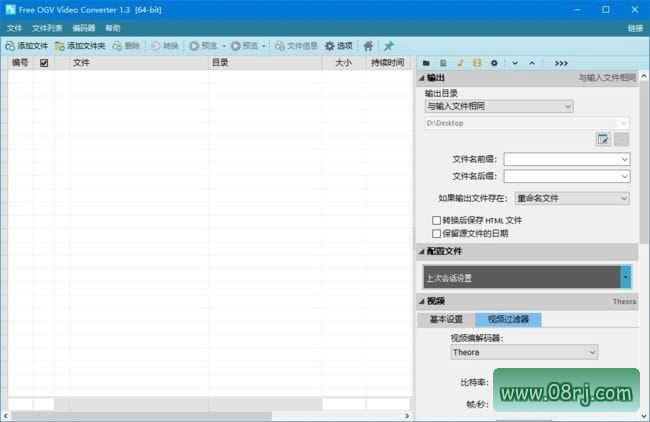Screen dimensions: 650x422
Task: Click the document icon in settings panel toolbar
Action: pyautogui.click(x=443, y=63)
